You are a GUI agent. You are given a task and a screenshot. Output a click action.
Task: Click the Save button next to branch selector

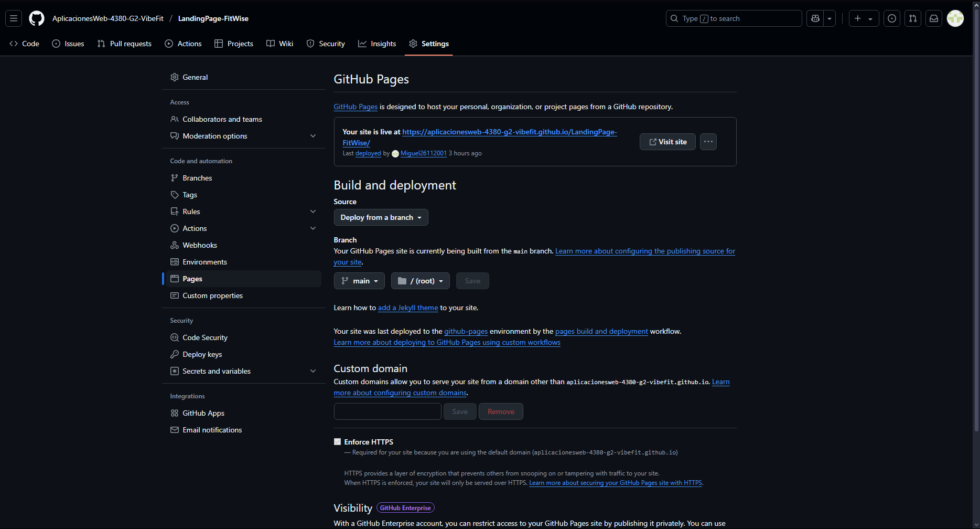point(472,281)
